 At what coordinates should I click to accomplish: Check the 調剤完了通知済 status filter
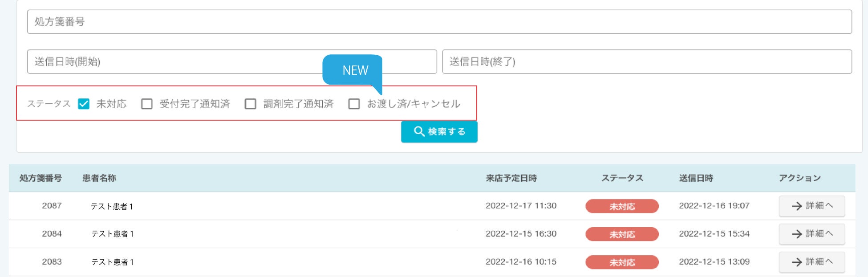pyautogui.click(x=251, y=104)
